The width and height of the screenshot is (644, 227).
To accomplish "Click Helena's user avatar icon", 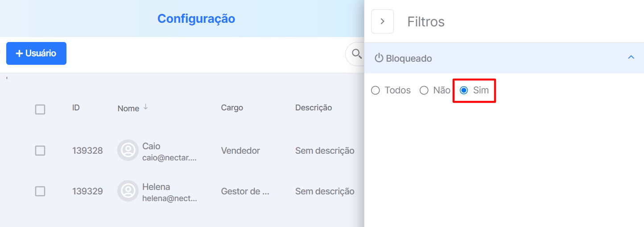I will pyautogui.click(x=128, y=191).
